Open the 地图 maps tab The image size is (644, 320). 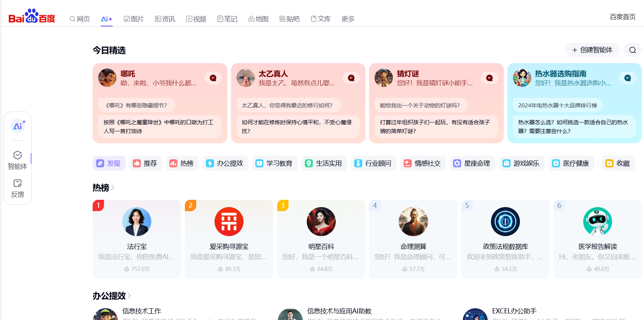click(x=258, y=19)
